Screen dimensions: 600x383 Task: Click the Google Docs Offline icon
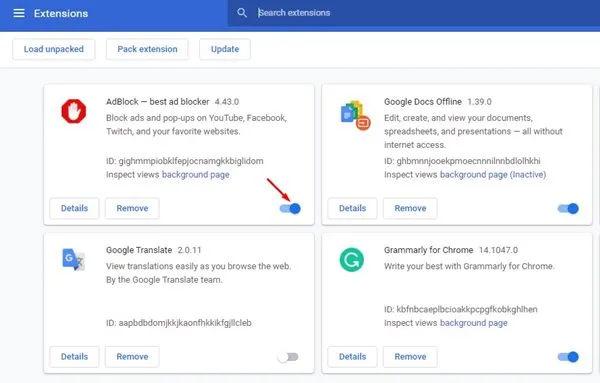355,115
